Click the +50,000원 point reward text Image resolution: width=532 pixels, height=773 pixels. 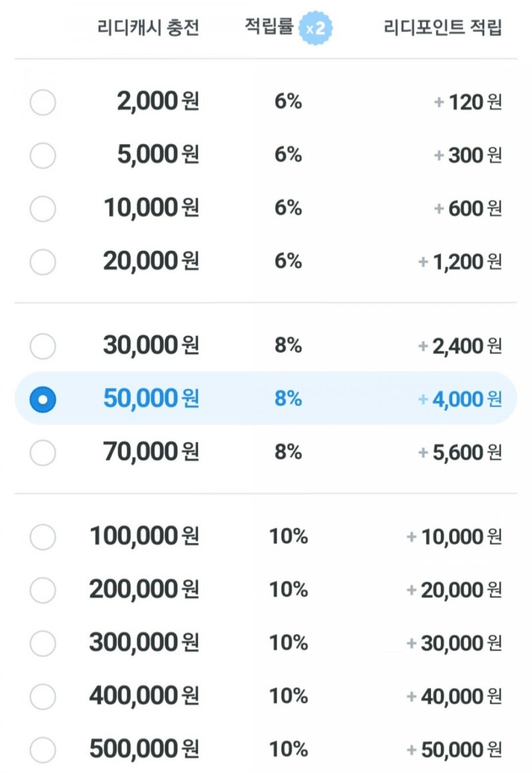(454, 750)
